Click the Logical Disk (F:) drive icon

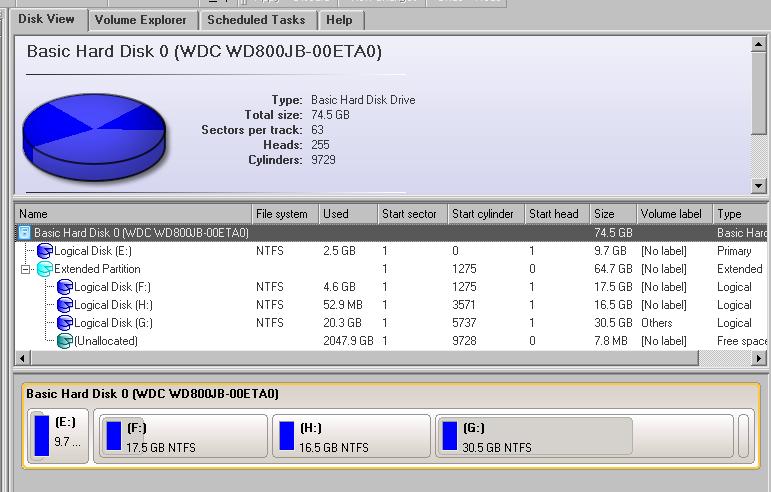click(x=65, y=287)
